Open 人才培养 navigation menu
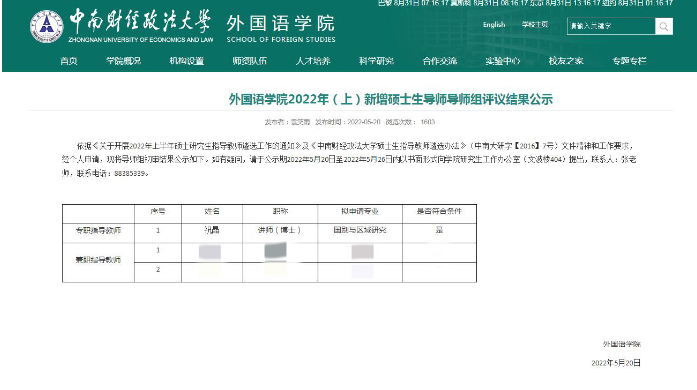This screenshot has width=697, height=390. (x=313, y=61)
